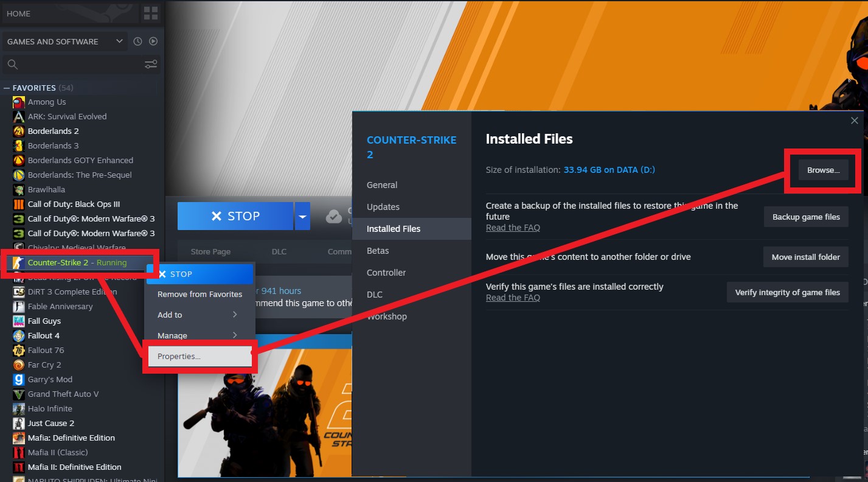
Task: Open the DLC tab beside Store Page
Action: [279, 251]
